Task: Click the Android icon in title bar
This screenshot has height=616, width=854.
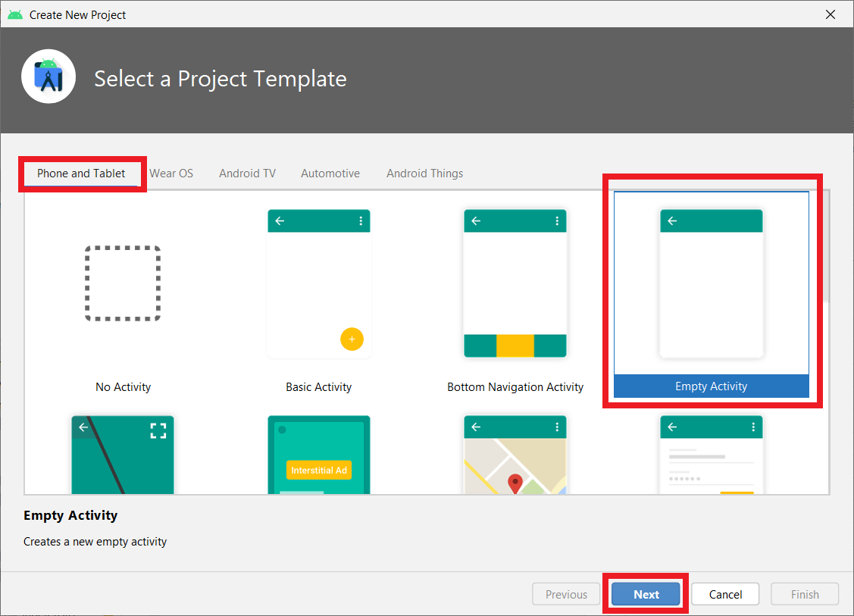Action: [15, 14]
